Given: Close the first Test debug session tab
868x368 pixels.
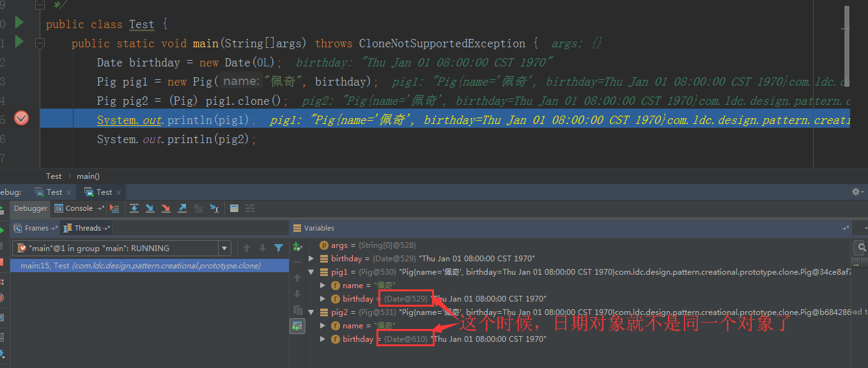Looking at the screenshot, I should pos(68,192).
